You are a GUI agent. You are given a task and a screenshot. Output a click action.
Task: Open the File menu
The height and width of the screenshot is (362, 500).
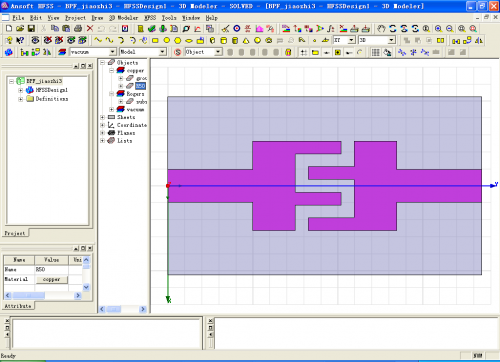click(18, 18)
